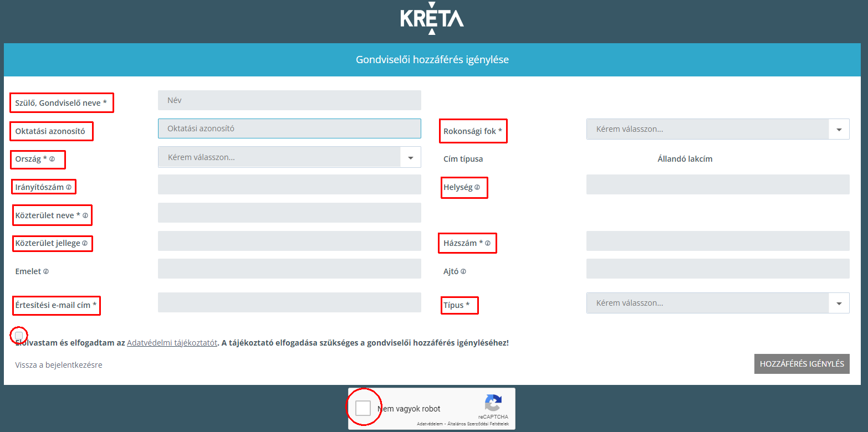Screen dimensions: 868x432
Task: Click the Értesítési e-mail cím input field
Action: (x=289, y=302)
